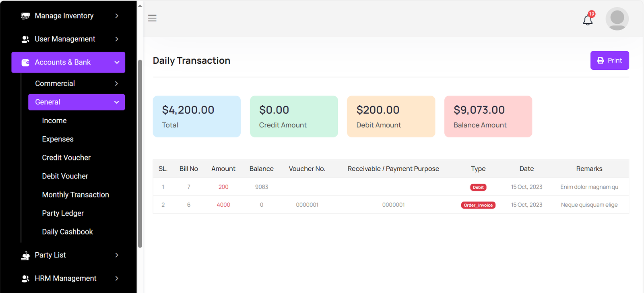Click the sidebar vertical scrollbar
Viewport: 644px width, 293px height.
click(140, 153)
